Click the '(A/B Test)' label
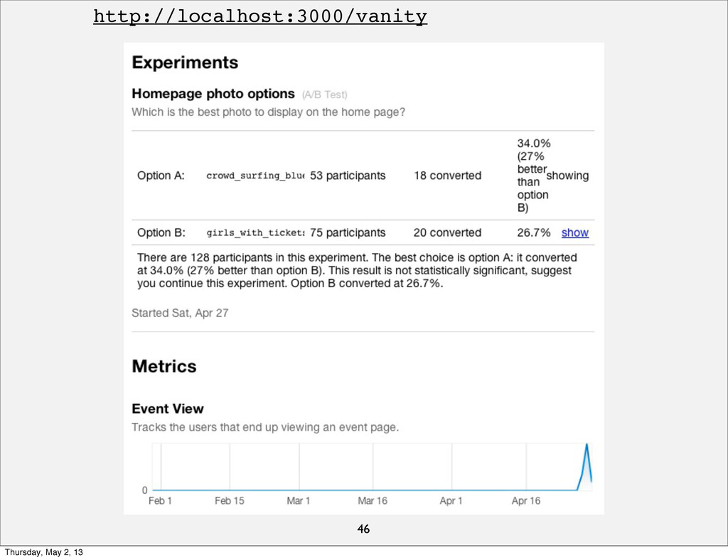Image resolution: width=728 pixels, height=560 pixels. click(x=324, y=95)
